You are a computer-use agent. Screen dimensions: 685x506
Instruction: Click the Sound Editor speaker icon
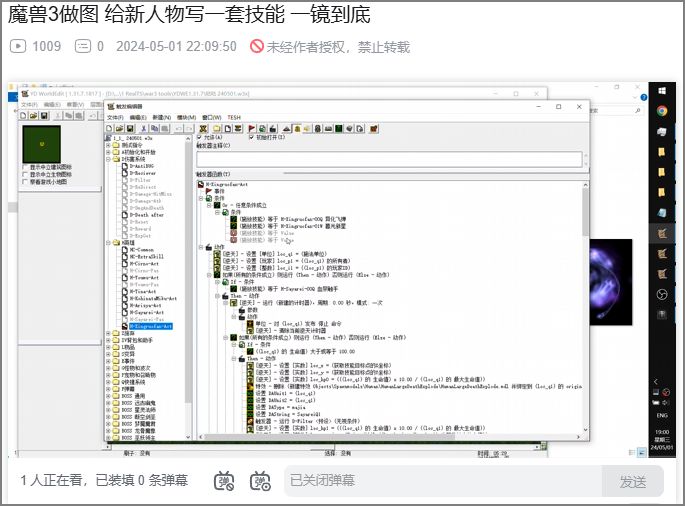(x=308, y=128)
